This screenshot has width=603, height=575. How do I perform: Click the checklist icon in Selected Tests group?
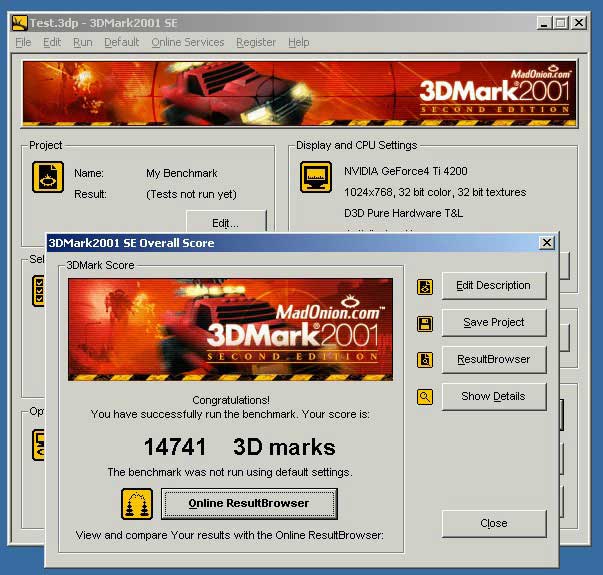38,291
